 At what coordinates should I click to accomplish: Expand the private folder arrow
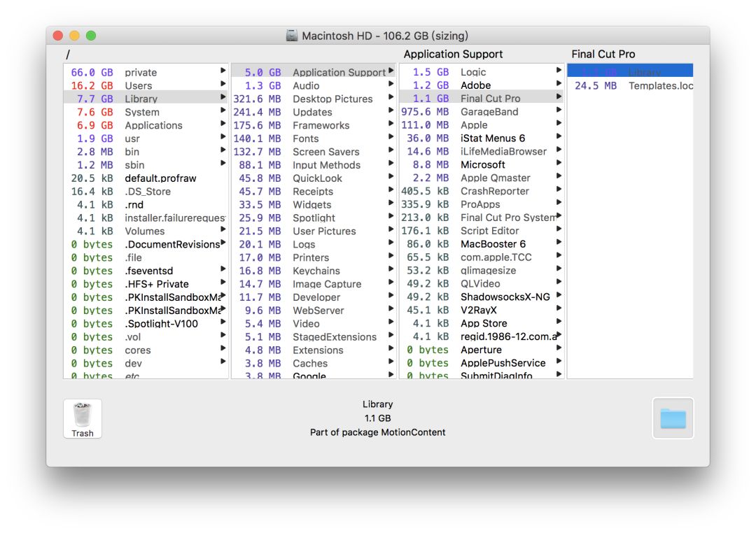pos(223,71)
